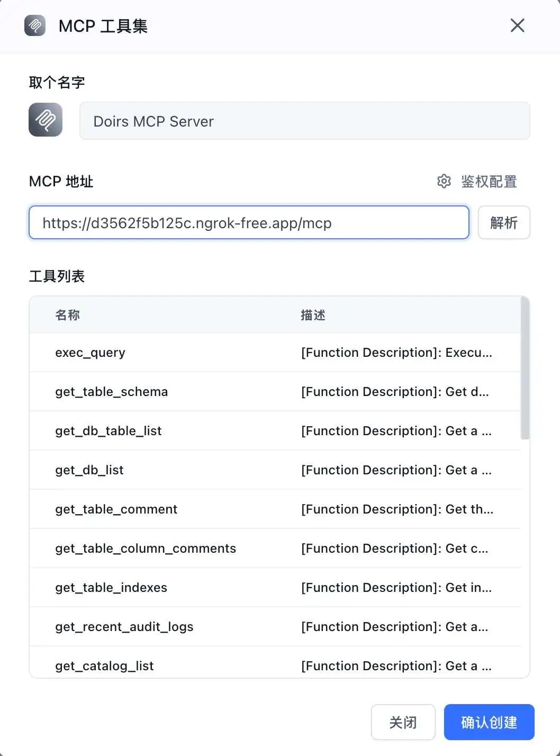The height and width of the screenshot is (756, 560).
Task: Click the avatar icon beside name field
Action: click(x=46, y=120)
